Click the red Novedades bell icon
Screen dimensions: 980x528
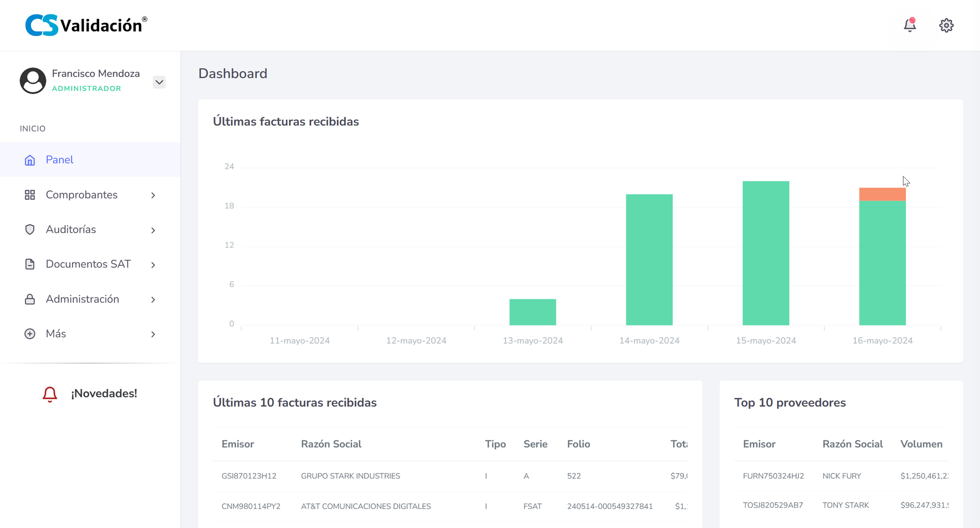pos(50,394)
